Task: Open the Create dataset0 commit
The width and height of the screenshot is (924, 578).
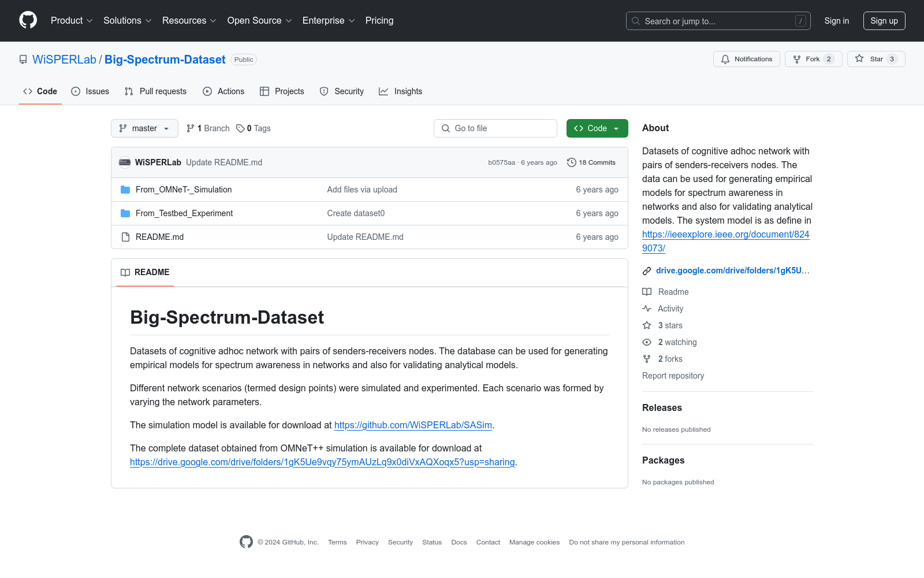Action: pyautogui.click(x=356, y=213)
